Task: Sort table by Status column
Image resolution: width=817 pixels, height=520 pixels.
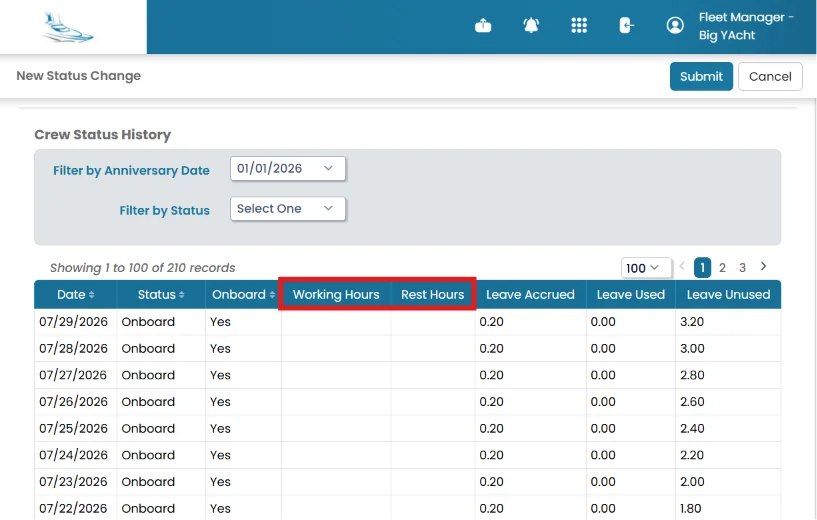Action: click(x=161, y=294)
